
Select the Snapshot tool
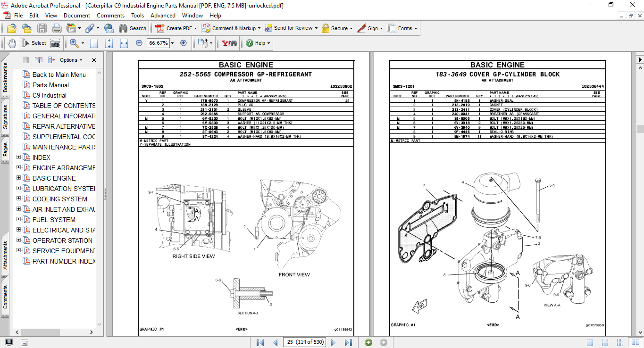[55, 43]
